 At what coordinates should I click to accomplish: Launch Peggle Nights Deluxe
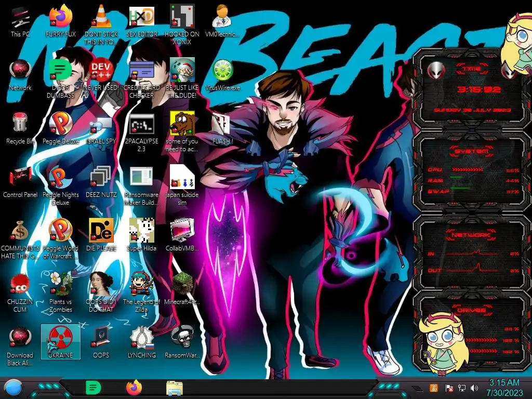pyautogui.click(x=60, y=186)
